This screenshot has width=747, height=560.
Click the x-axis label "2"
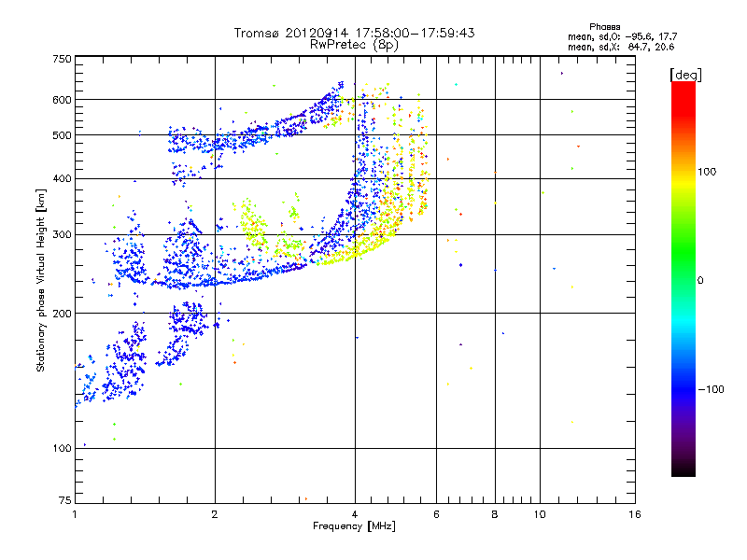[x=215, y=514]
